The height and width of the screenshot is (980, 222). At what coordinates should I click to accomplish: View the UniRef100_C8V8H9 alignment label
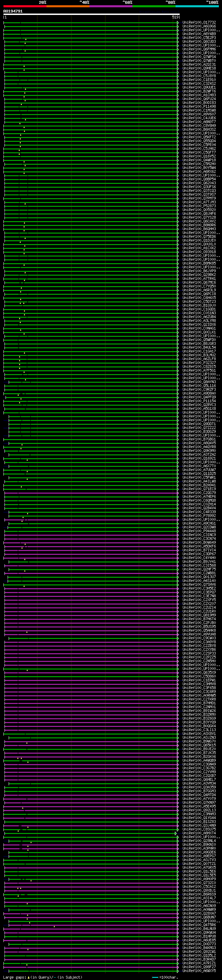click(x=199, y=125)
